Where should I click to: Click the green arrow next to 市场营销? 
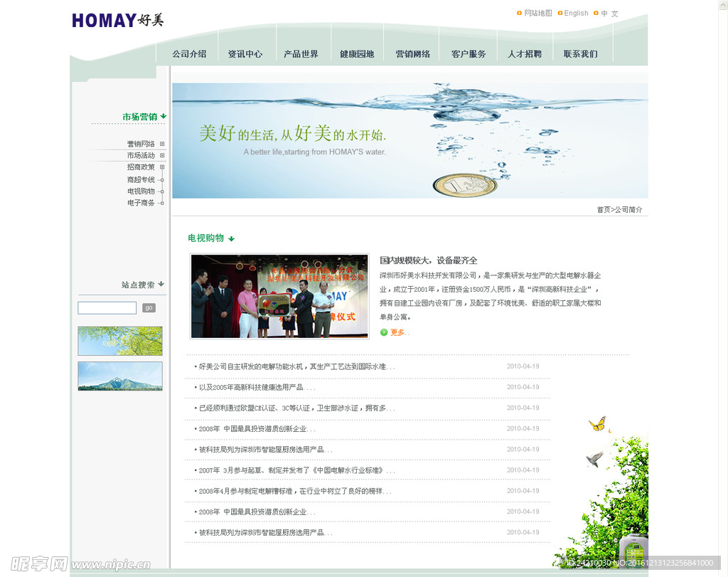[x=164, y=116]
